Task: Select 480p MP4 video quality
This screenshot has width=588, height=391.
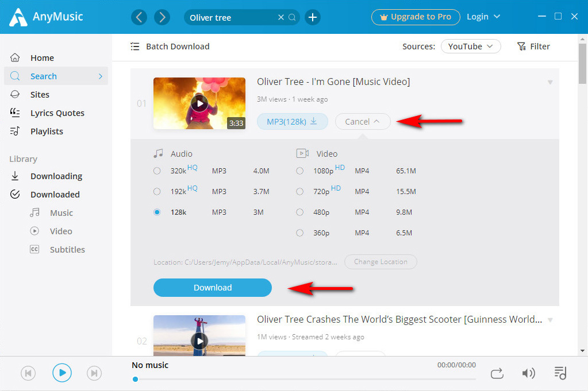Action: [299, 212]
